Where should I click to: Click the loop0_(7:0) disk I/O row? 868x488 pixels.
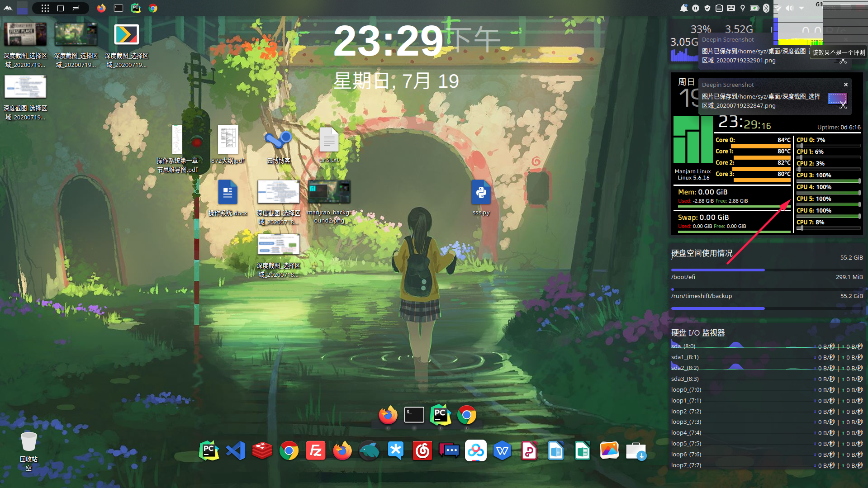[x=767, y=390]
